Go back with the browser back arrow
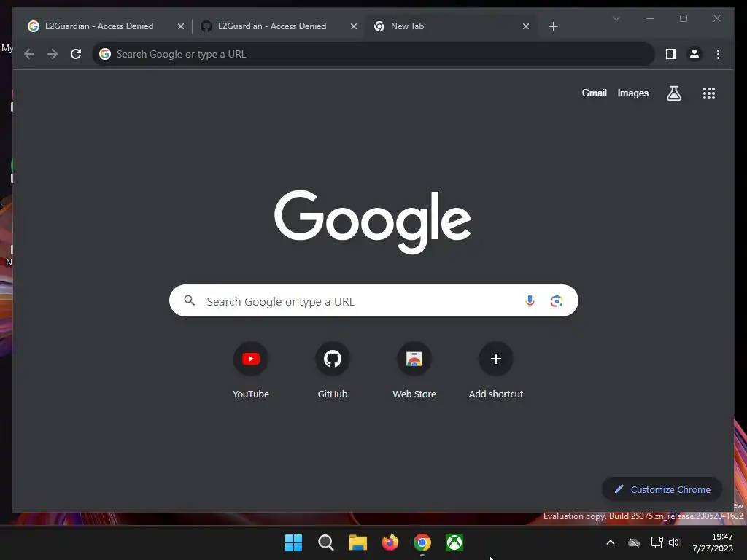The height and width of the screenshot is (560, 747). (29, 54)
